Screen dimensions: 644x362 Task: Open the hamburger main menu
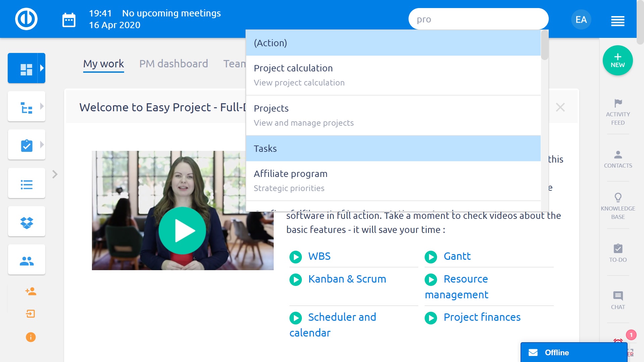click(x=618, y=21)
